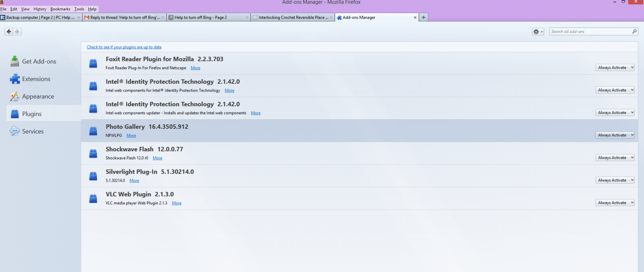644x272 pixels.
Task: Click the search magnifier icon
Action: click(x=634, y=32)
